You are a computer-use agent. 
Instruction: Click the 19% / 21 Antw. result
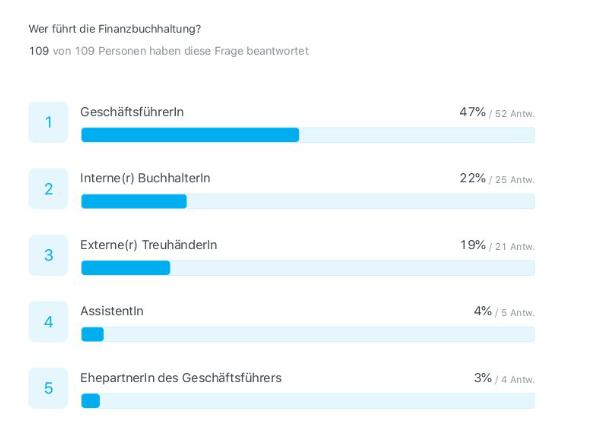tap(497, 245)
